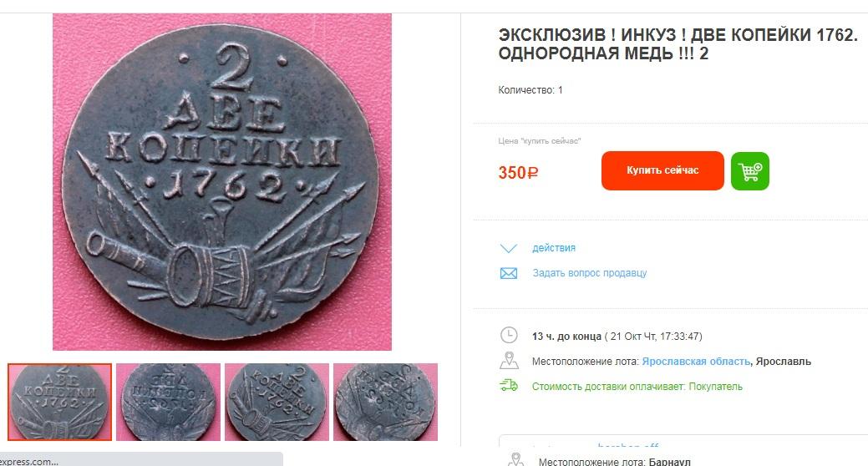The height and width of the screenshot is (466, 868).
Task: Click the map pin icon by lot location
Action: 509,361
